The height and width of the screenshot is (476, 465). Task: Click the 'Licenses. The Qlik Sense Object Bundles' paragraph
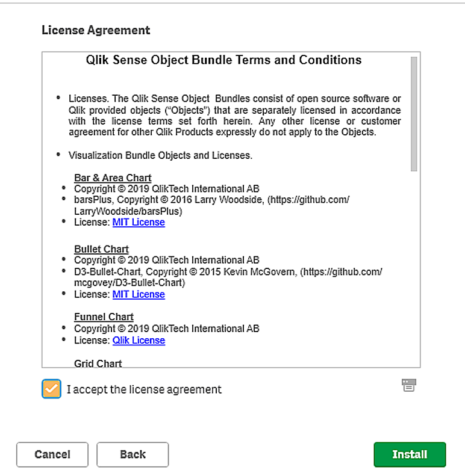(235, 116)
